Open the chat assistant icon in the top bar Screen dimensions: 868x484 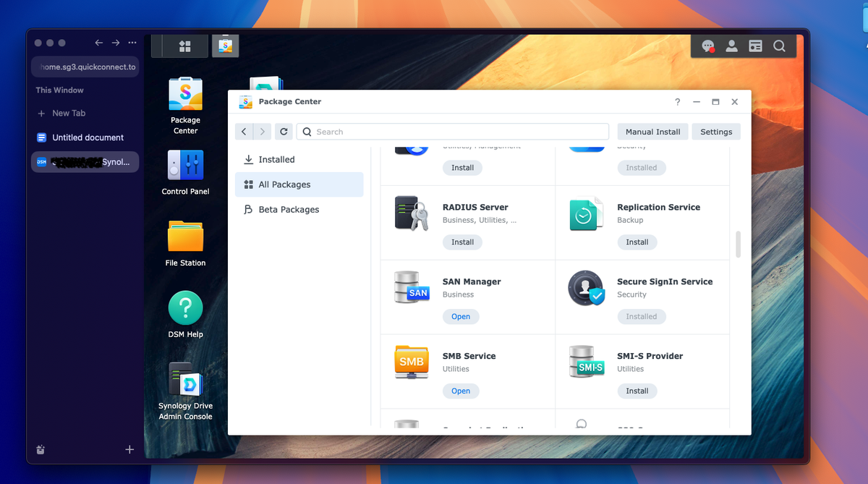click(x=707, y=46)
